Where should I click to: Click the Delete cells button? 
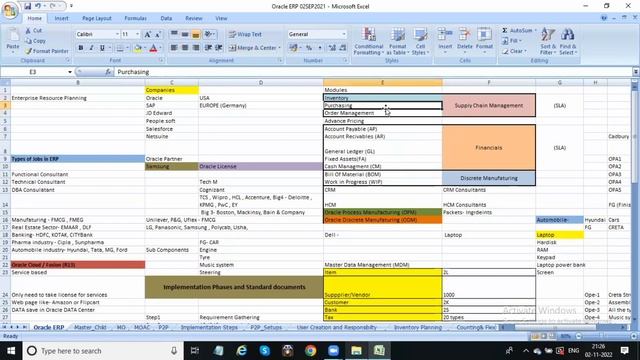[x=464, y=41]
